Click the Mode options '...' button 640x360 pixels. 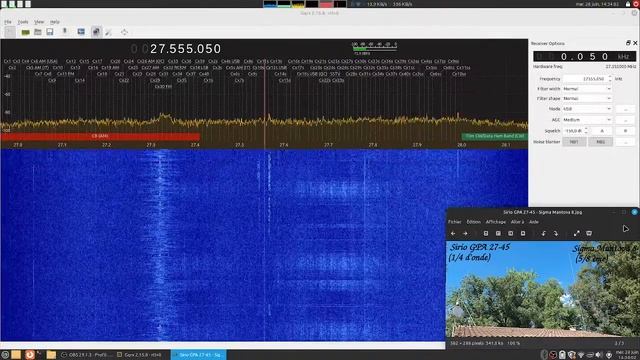(625, 109)
